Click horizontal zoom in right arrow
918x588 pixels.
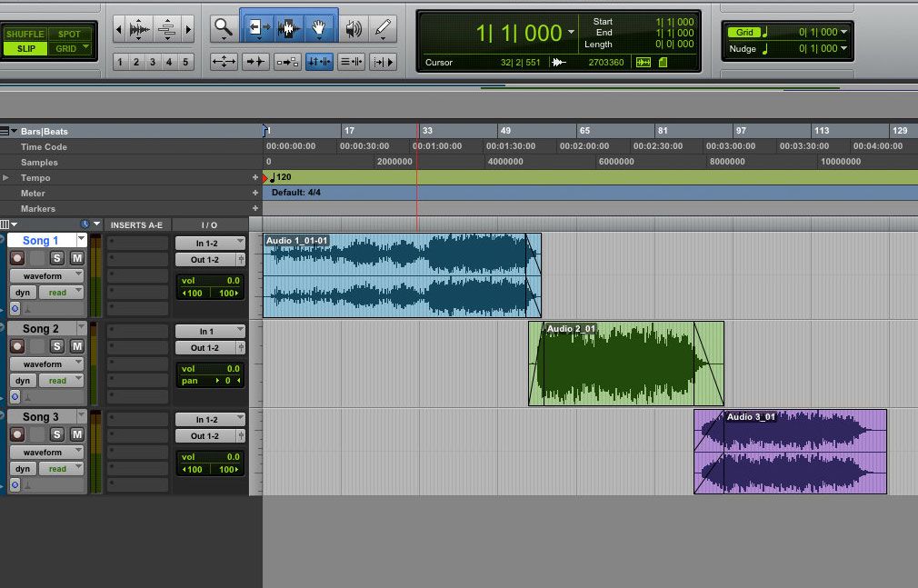pyautogui.click(x=188, y=29)
